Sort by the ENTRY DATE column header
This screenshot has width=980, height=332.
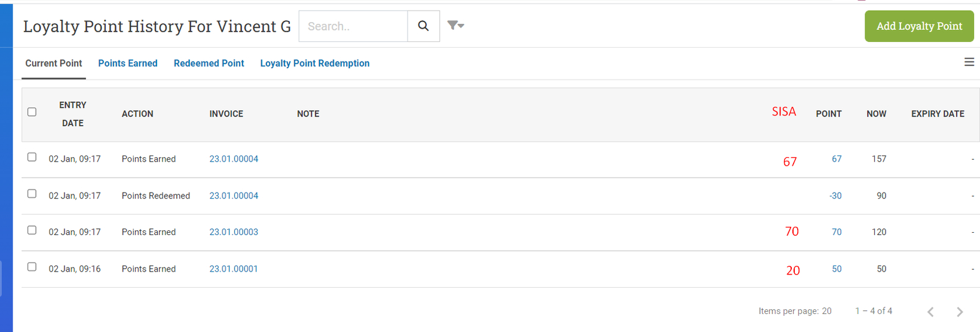73,114
